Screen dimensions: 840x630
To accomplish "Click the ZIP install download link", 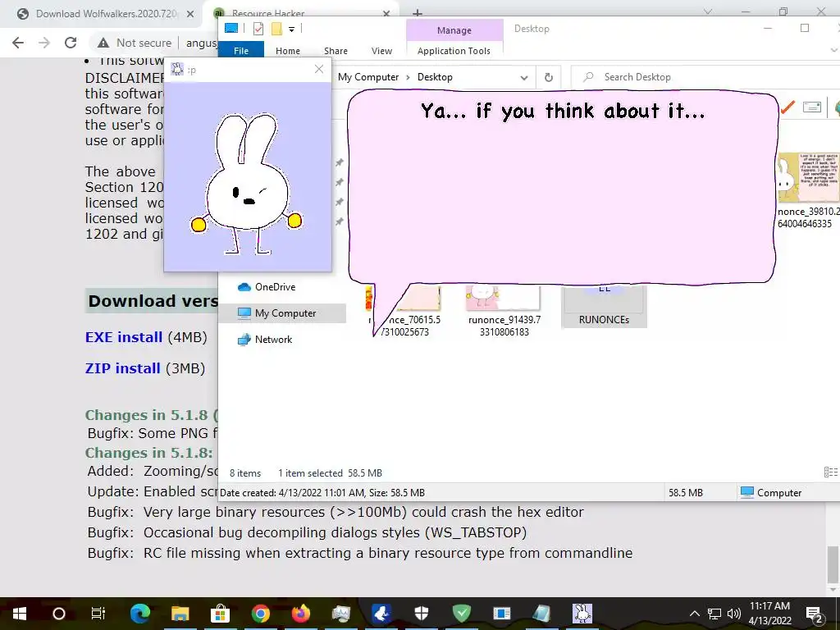I will point(123,368).
